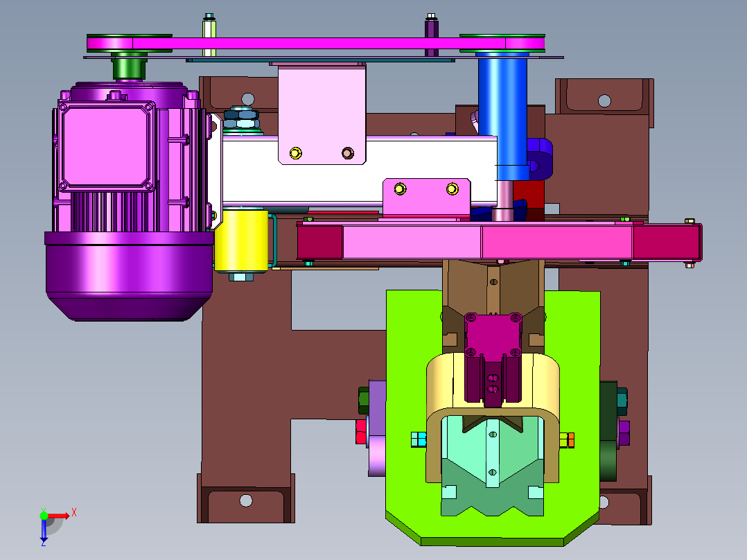Select the brown frame's bottom-left mounting foot
Screen dimensions: 747x560
click(246, 498)
